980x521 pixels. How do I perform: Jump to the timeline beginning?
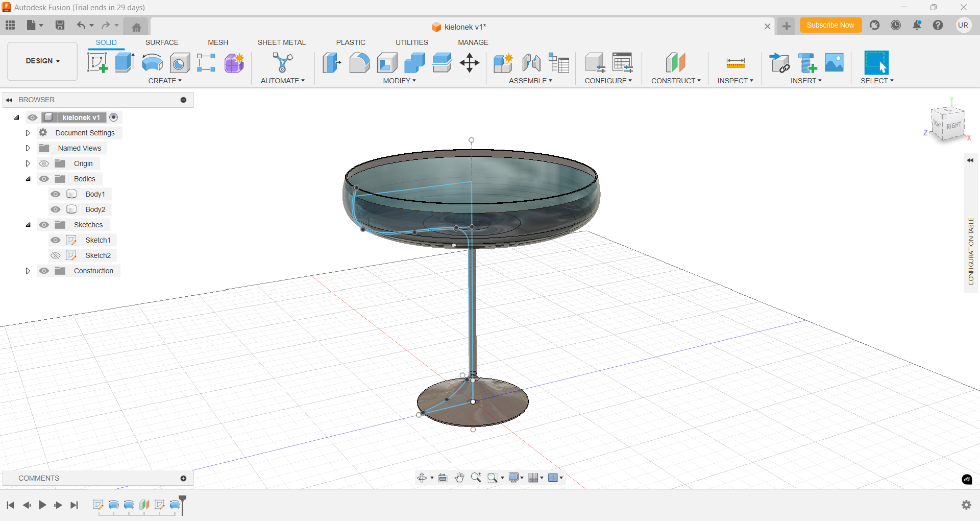click(10, 505)
